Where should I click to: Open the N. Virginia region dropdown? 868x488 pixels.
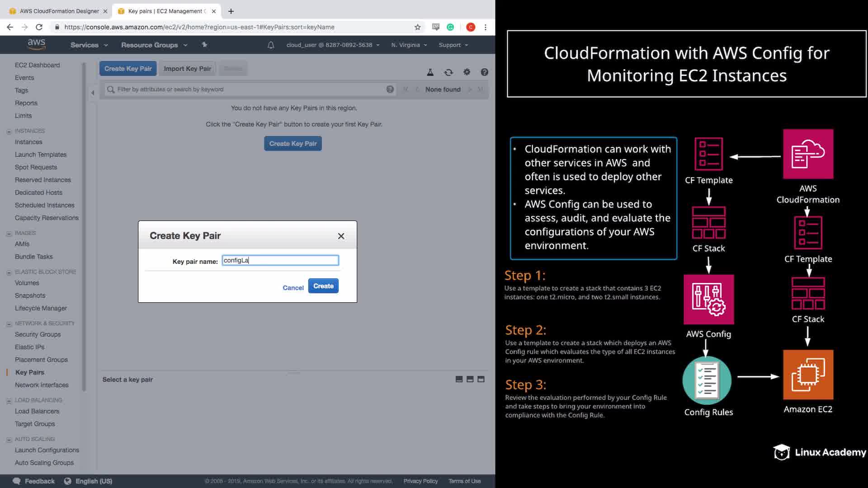[x=409, y=45]
